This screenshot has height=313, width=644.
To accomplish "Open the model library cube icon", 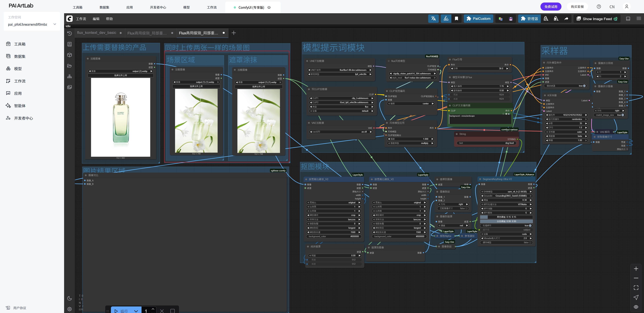I will 69,55.
